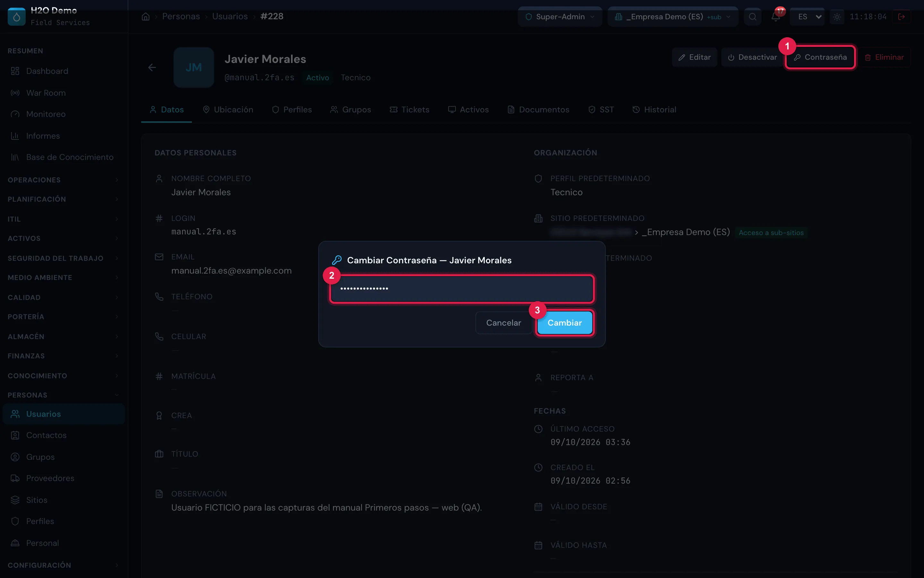Click the Usuarios breadcrumb link
Screen dimensions: 924x578
(230, 16)
